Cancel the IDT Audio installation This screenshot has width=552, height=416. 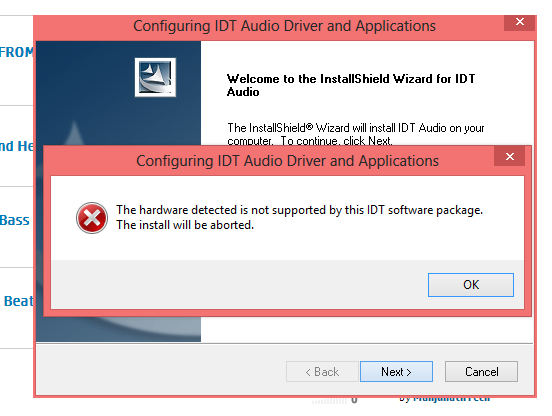[481, 372]
